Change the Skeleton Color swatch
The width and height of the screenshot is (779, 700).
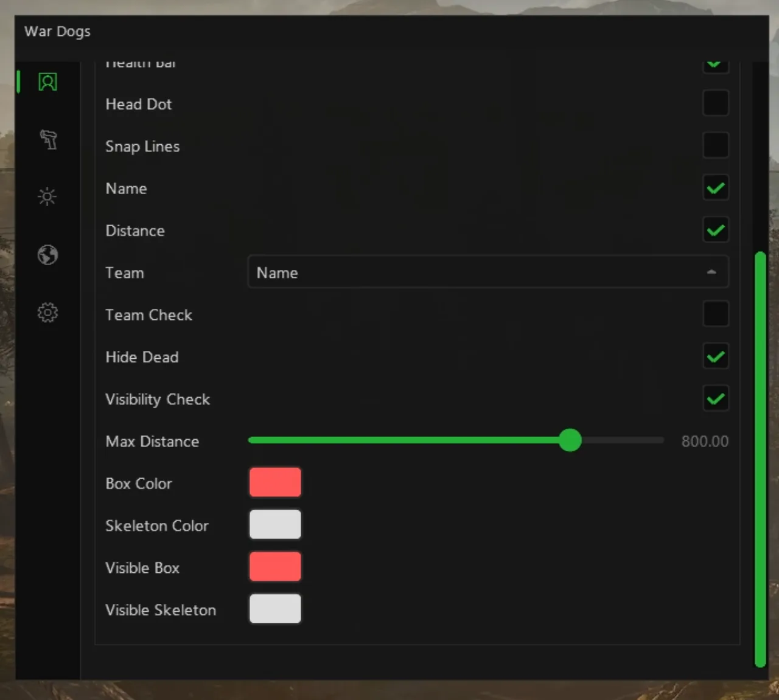(275, 525)
